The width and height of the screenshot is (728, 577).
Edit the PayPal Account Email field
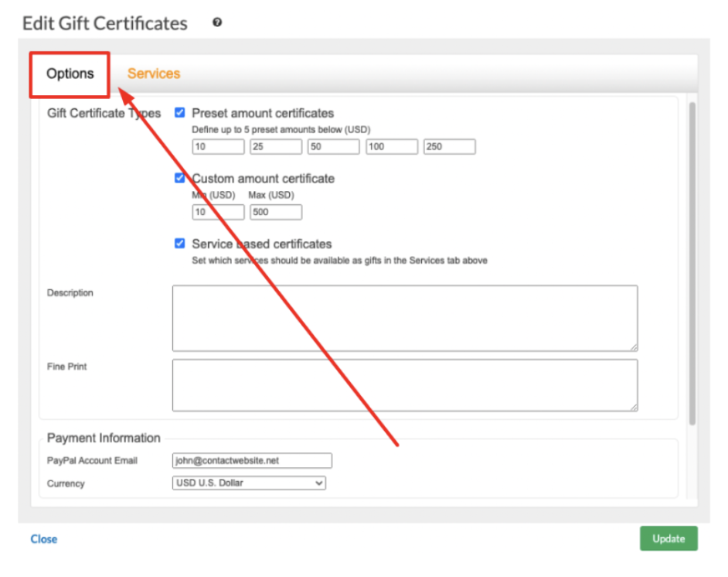point(252,460)
